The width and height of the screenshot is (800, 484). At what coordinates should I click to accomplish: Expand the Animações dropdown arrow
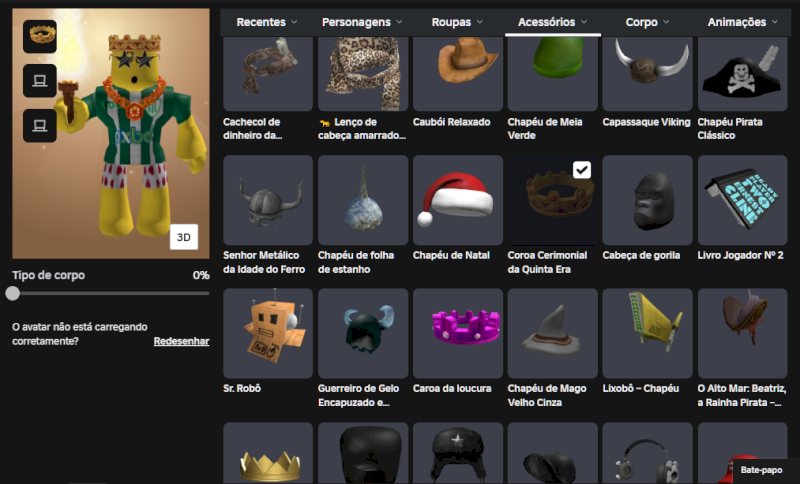click(775, 22)
